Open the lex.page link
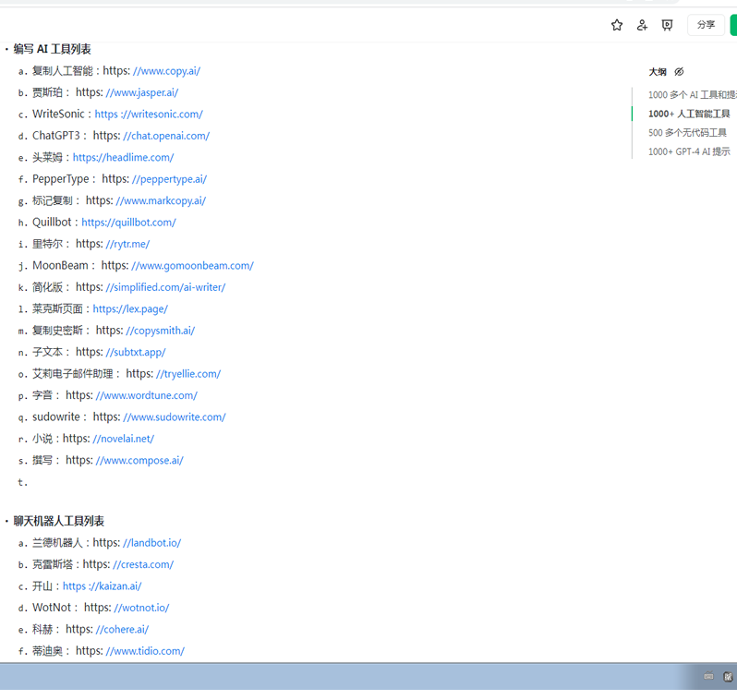The width and height of the screenshot is (737, 700). click(x=130, y=308)
